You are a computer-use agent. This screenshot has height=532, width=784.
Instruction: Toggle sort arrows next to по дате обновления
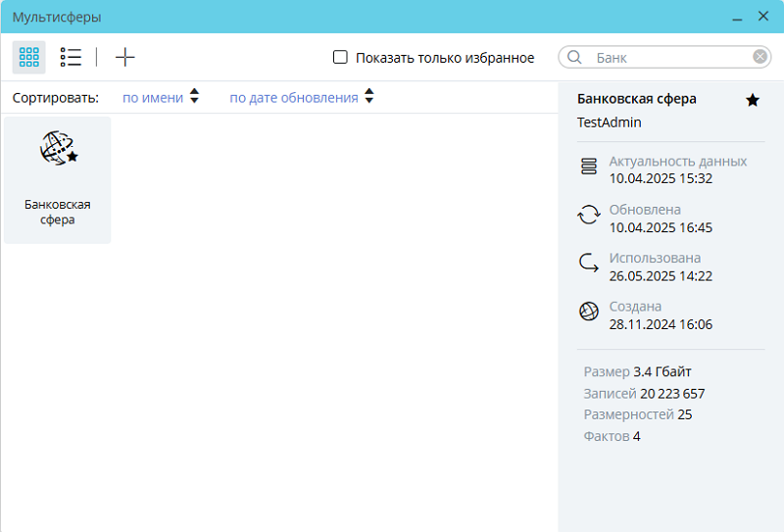click(368, 97)
